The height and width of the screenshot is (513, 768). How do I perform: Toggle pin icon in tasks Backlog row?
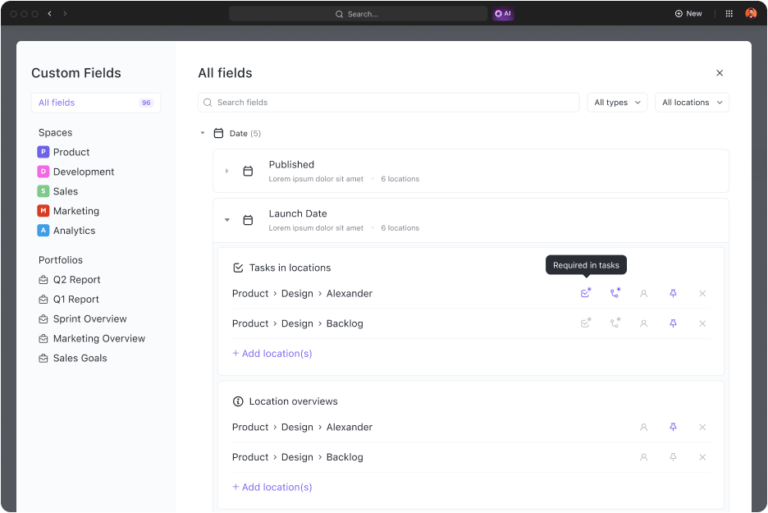click(673, 323)
